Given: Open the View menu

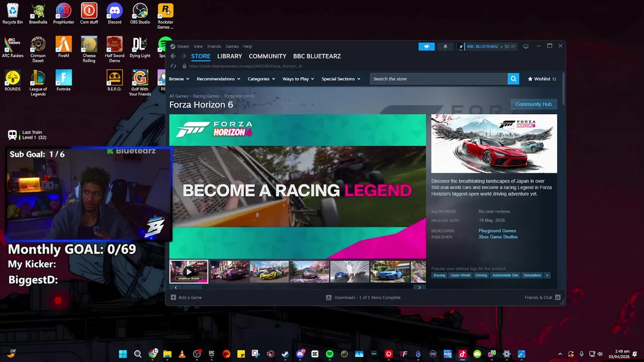Looking at the screenshot, I should click(198, 46).
